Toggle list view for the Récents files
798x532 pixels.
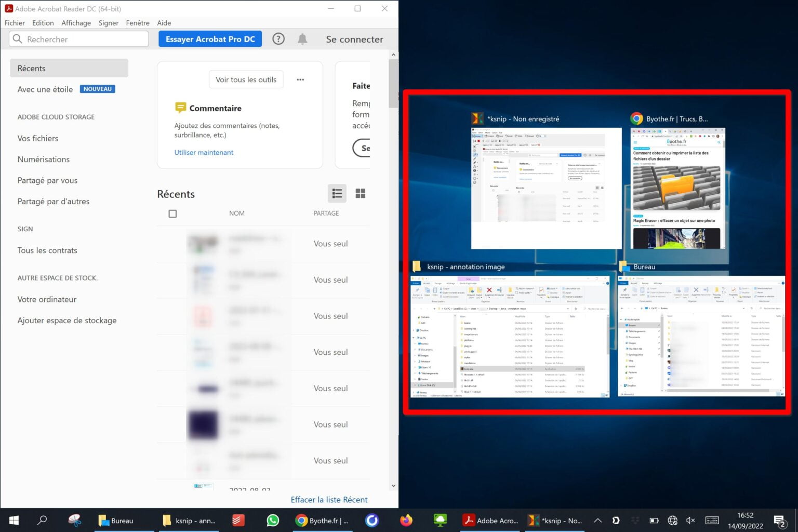tap(337, 193)
